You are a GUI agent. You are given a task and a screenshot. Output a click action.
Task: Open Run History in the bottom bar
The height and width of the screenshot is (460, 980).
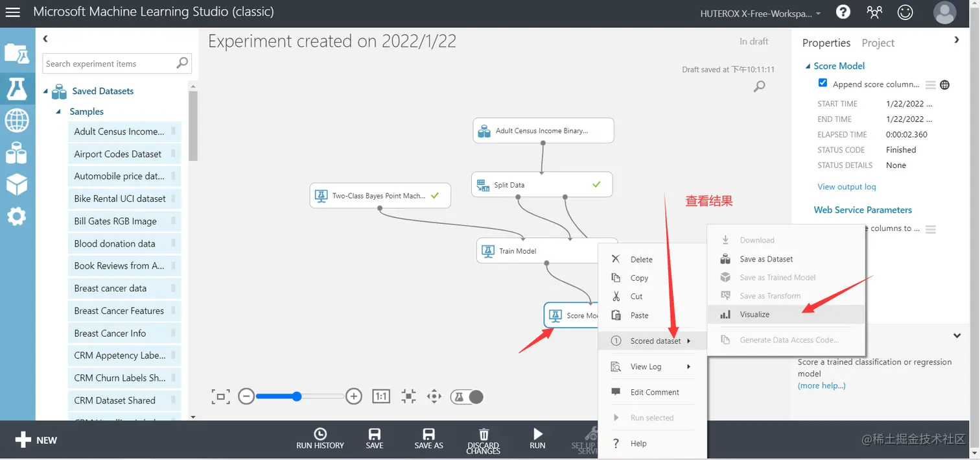[320, 439]
